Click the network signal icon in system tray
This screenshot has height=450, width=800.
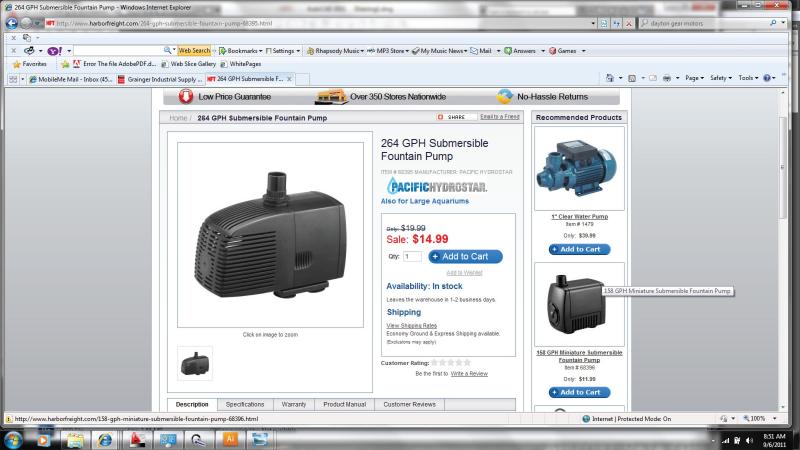pyautogui.click(x=725, y=440)
